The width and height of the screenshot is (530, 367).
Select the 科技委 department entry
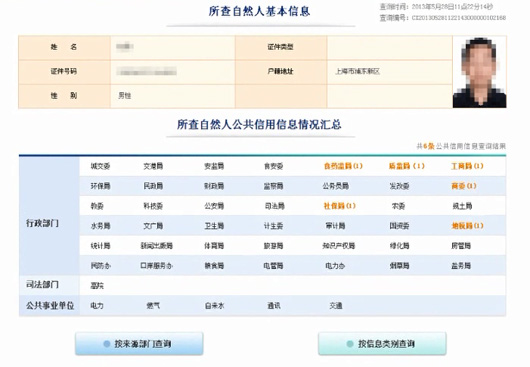coord(153,206)
